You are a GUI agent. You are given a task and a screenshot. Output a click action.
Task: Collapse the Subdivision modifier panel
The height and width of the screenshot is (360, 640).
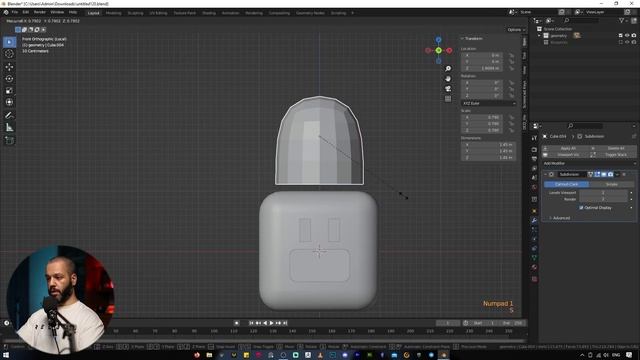[x=545, y=174]
